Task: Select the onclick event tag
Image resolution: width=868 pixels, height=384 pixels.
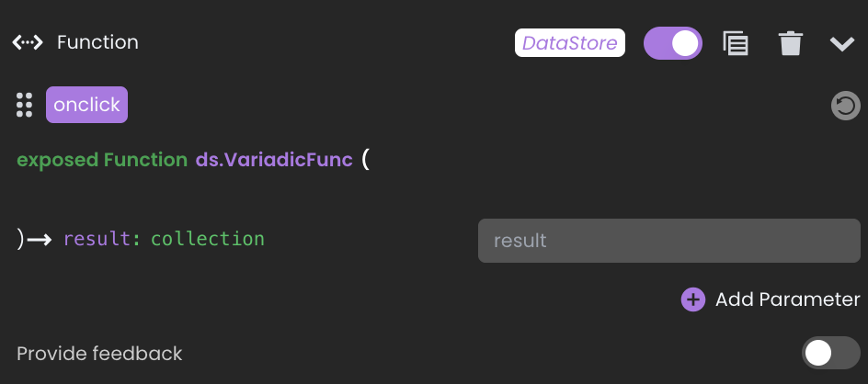Action: 87,105
